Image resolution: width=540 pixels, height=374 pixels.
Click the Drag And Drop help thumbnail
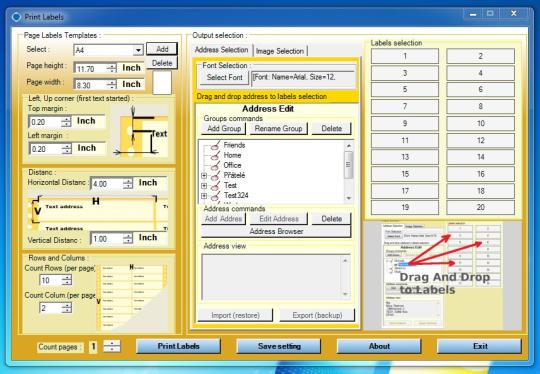(443, 276)
